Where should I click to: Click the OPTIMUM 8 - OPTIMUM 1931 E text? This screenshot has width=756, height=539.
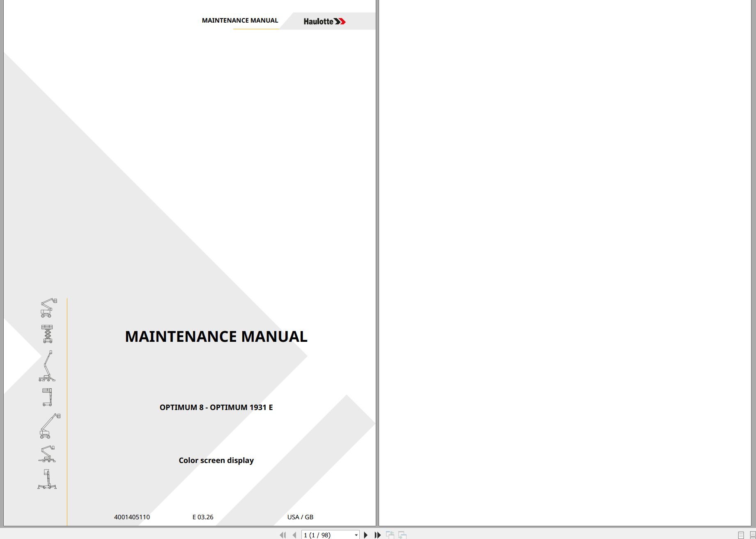click(216, 407)
